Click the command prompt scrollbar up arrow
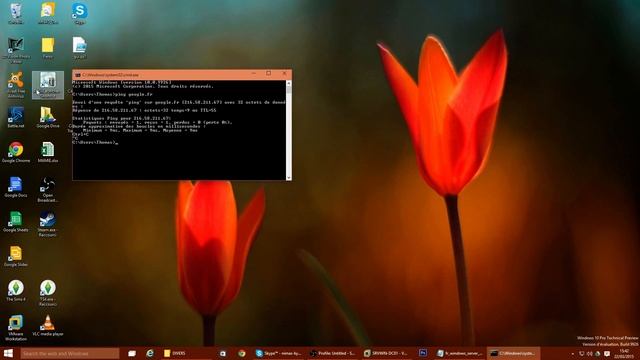640x360 pixels. click(x=289, y=83)
